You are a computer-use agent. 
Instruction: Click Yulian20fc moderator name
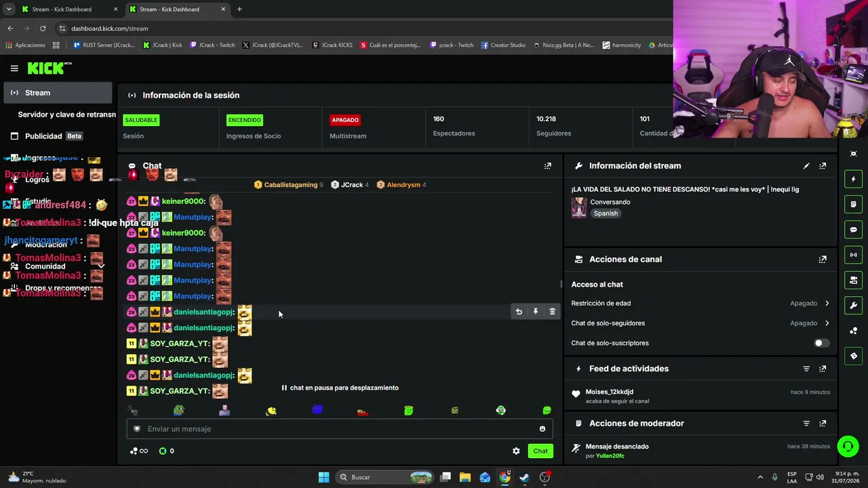[610, 456]
